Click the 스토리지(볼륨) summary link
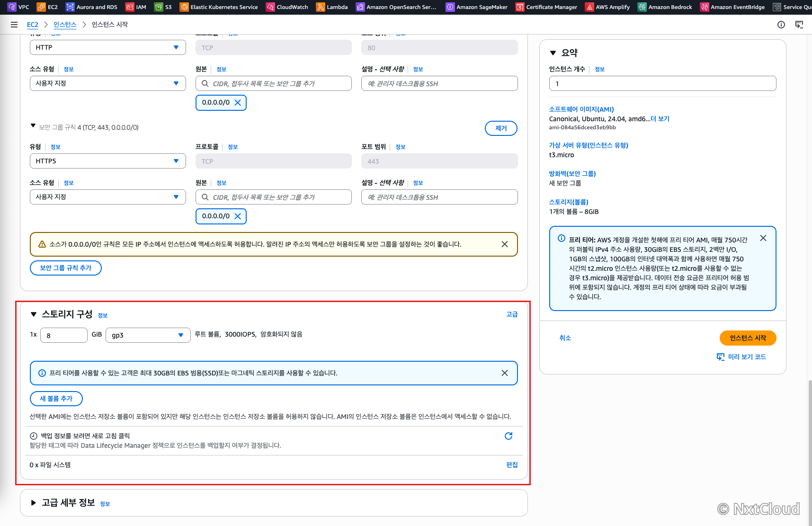The height and width of the screenshot is (526, 812). [x=569, y=202]
